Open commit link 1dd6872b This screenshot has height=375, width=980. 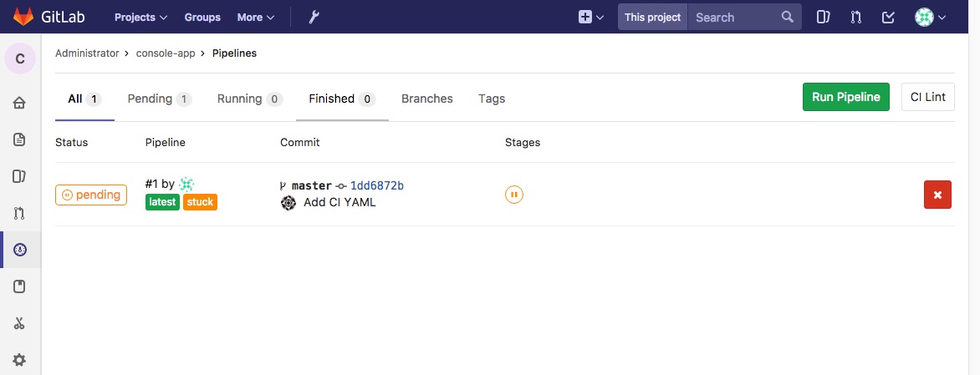(x=377, y=185)
